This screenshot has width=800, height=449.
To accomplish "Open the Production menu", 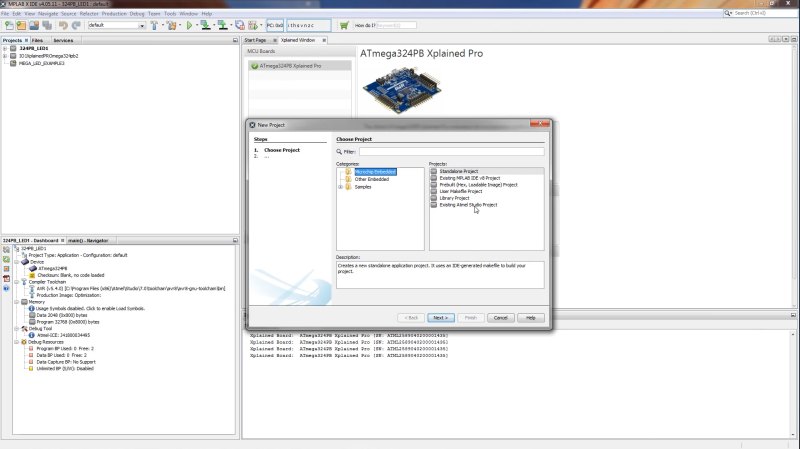I will click(114, 14).
